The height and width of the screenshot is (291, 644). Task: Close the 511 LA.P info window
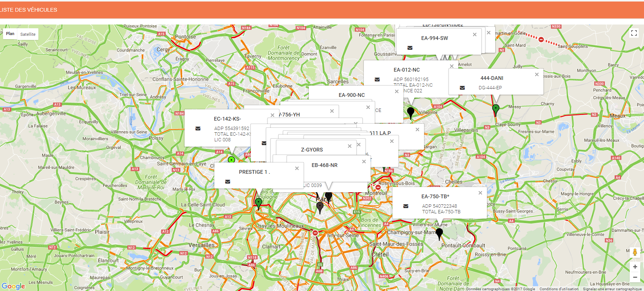[x=417, y=129]
